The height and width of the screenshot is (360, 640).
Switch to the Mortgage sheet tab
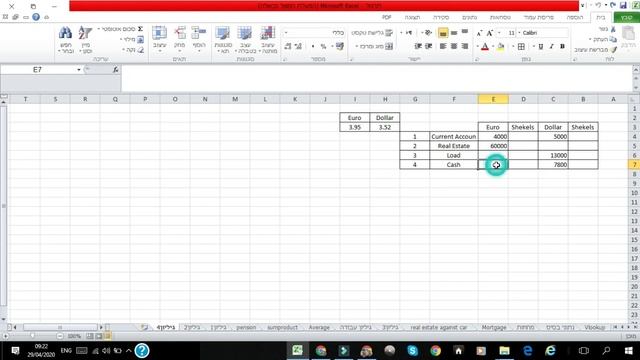(x=494, y=327)
